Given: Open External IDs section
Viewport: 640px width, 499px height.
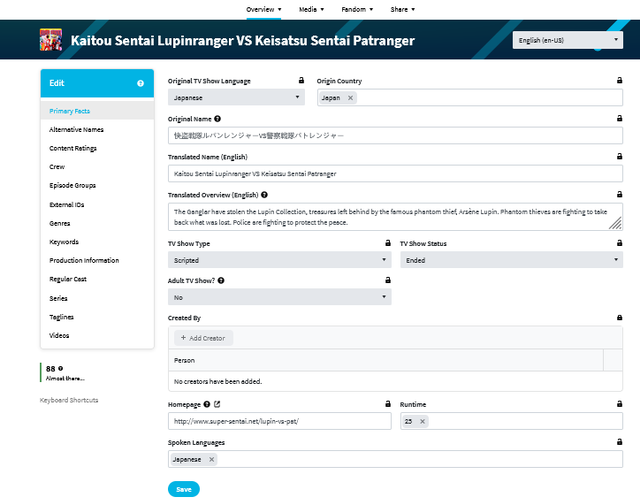Looking at the screenshot, I should [67, 204].
